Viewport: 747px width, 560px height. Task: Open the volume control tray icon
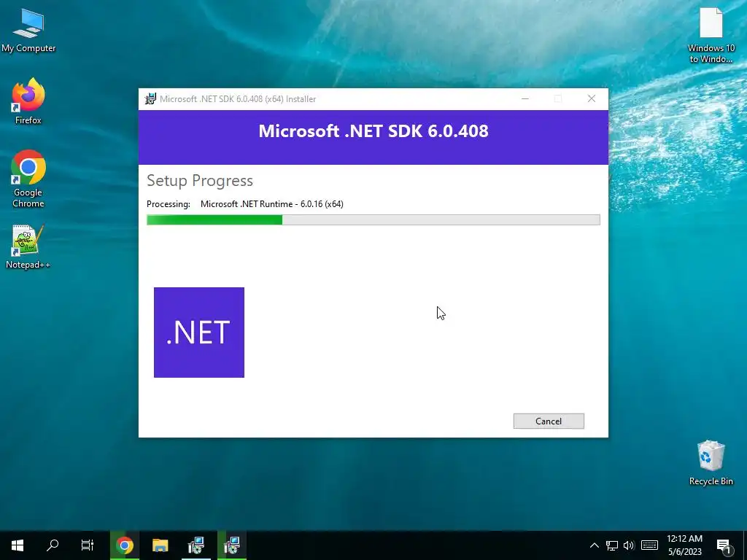tap(629, 545)
